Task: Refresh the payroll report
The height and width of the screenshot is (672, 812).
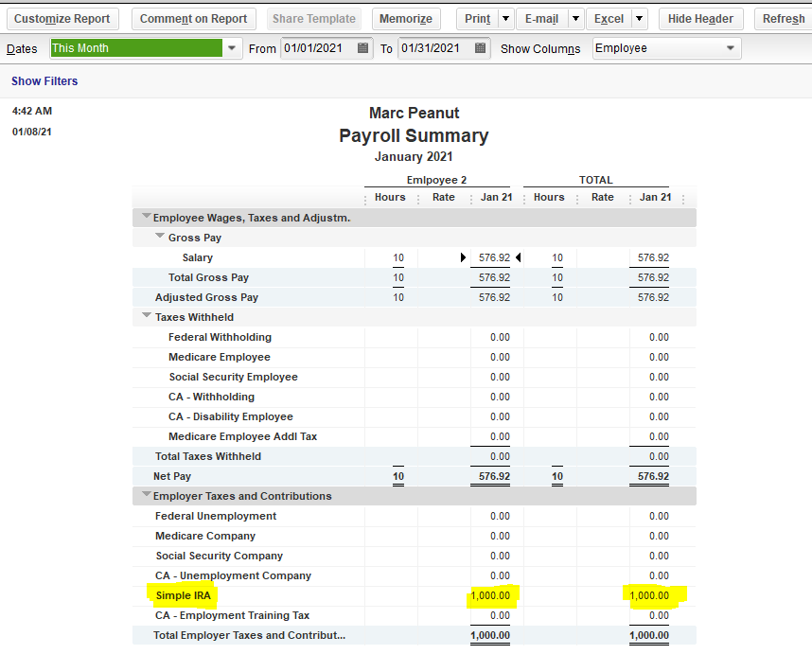Action: 783,19
